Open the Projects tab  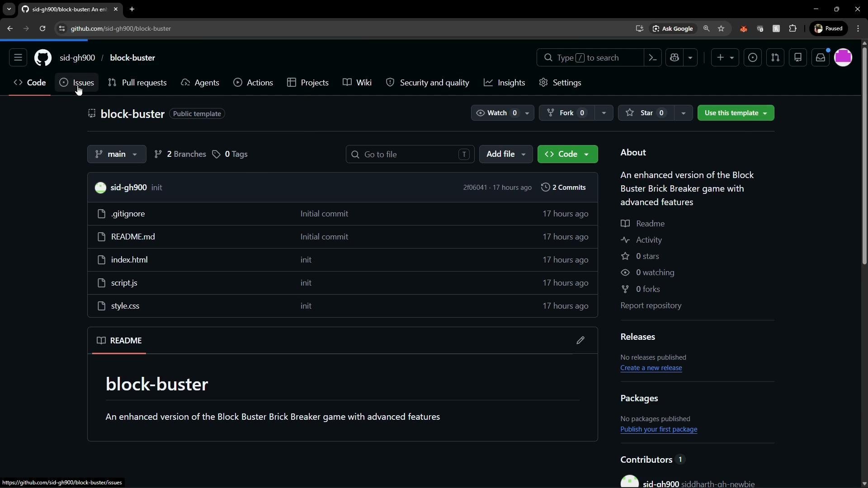click(x=308, y=83)
